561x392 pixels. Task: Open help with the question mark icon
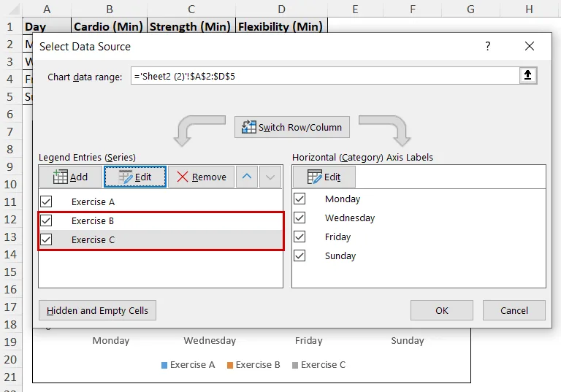(487, 46)
